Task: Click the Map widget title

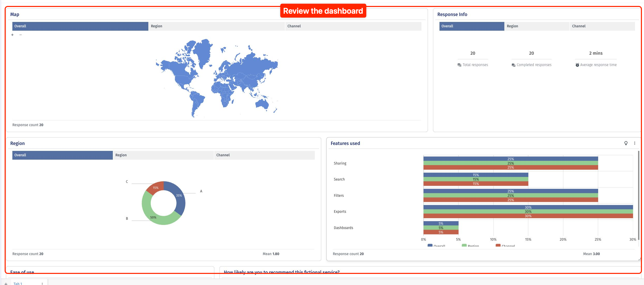Action: click(x=15, y=14)
